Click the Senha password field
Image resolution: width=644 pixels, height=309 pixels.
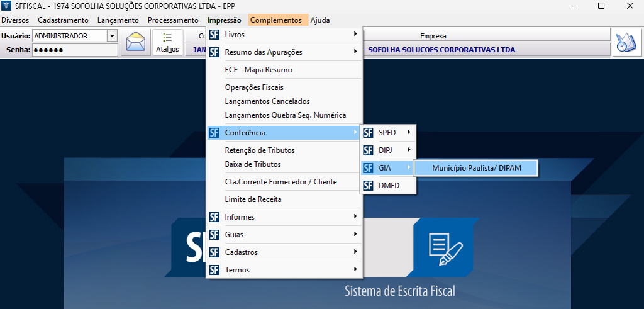tap(75, 50)
